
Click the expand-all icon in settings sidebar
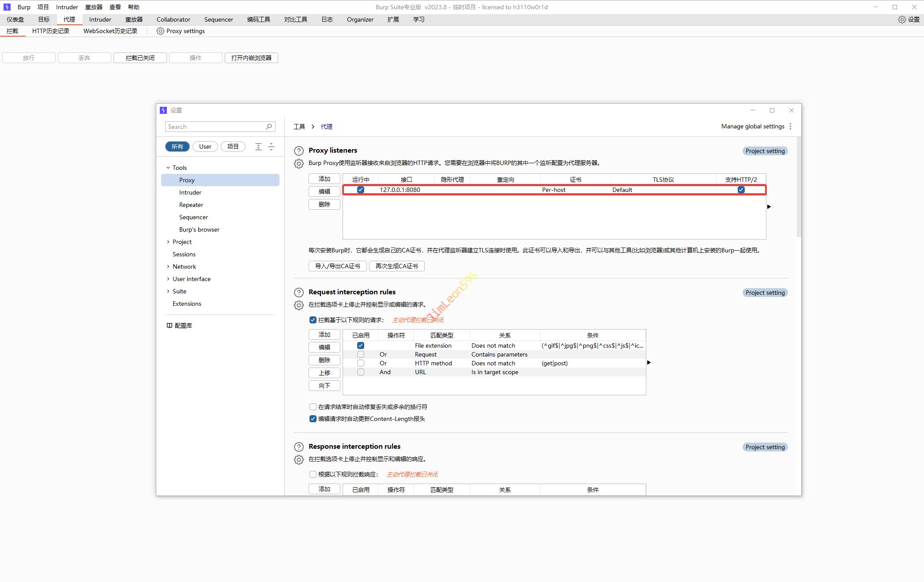(259, 147)
